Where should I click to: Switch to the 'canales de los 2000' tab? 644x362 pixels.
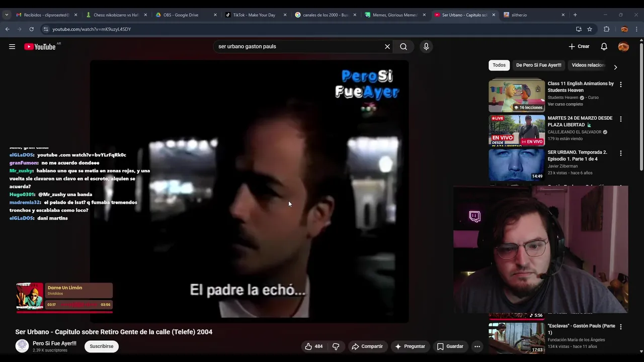tap(325, 15)
